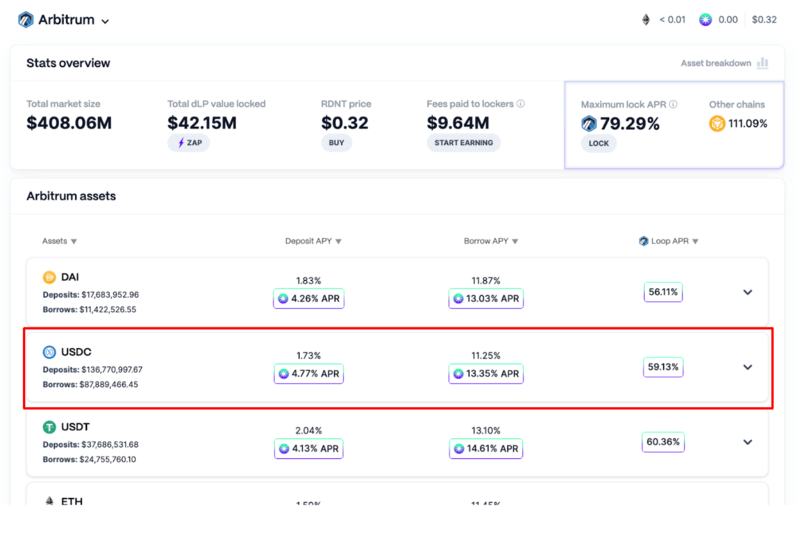Click the 111.09% other chains value

pyautogui.click(x=747, y=124)
